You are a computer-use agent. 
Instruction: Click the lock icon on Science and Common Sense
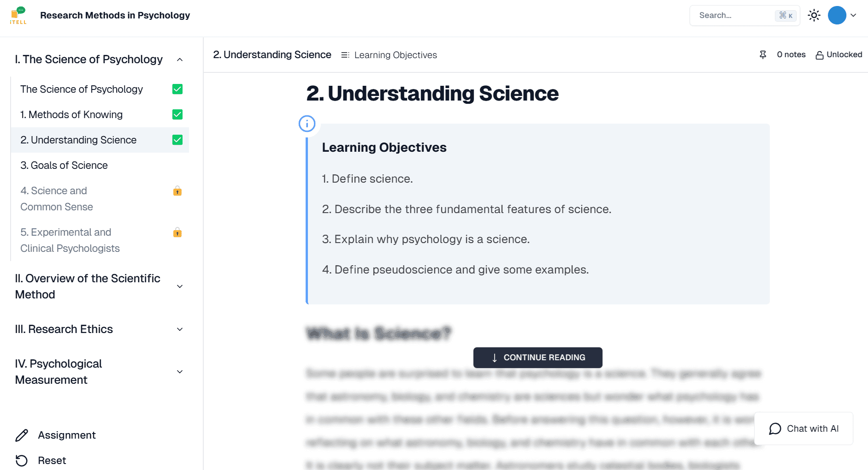(x=177, y=191)
